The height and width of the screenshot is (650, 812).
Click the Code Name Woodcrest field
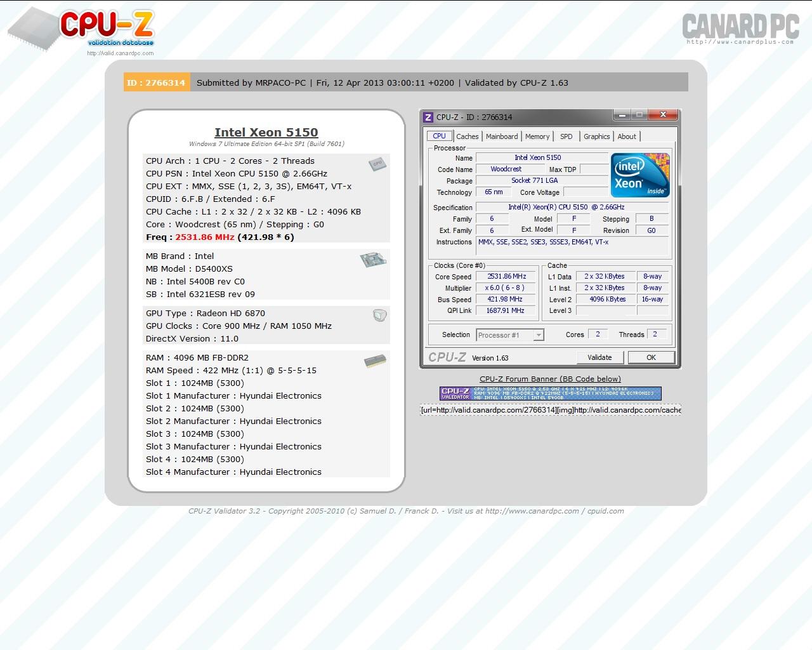click(510, 169)
